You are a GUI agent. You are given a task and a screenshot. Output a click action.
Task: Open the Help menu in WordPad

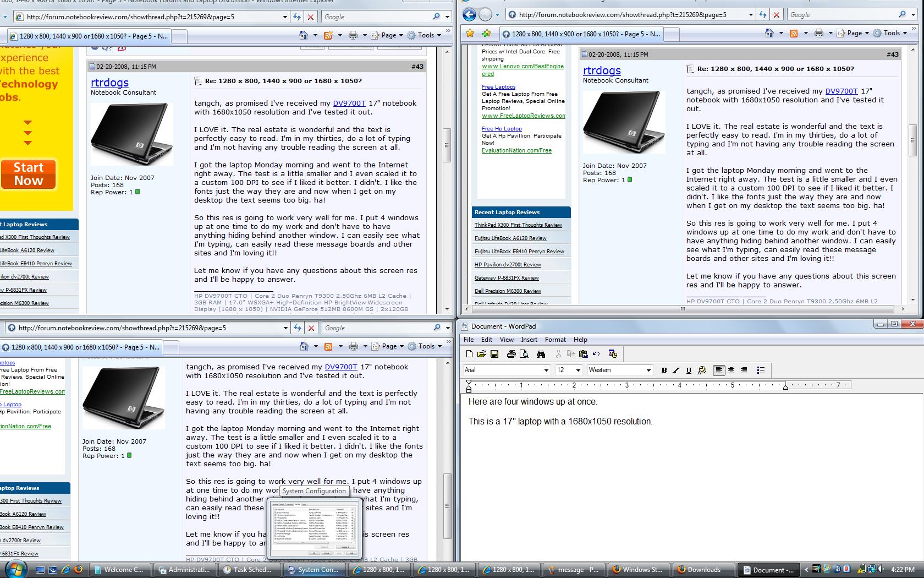click(580, 340)
